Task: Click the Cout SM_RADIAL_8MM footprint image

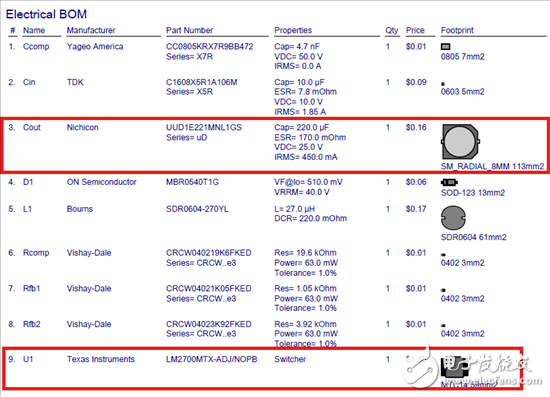Action: click(x=460, y=142)
